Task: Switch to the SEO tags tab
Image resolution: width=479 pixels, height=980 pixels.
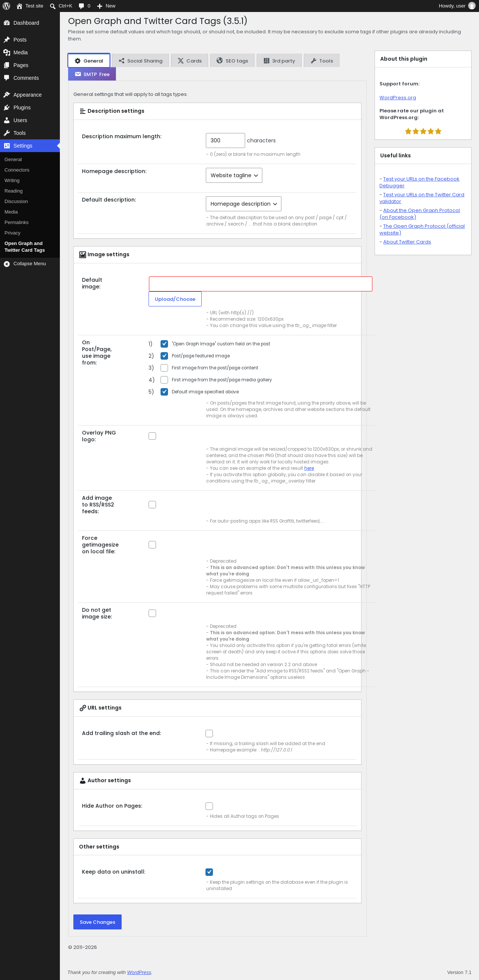Action: click(x=232, y=61)
